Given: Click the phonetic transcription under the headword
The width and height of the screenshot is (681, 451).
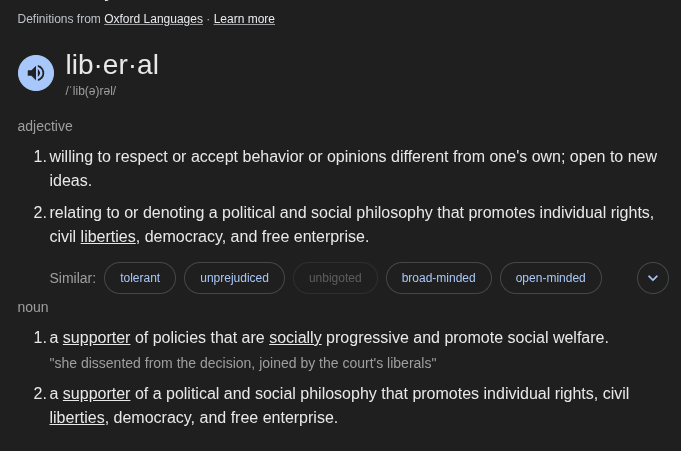Looking at the screenshot, I should 91,91.
